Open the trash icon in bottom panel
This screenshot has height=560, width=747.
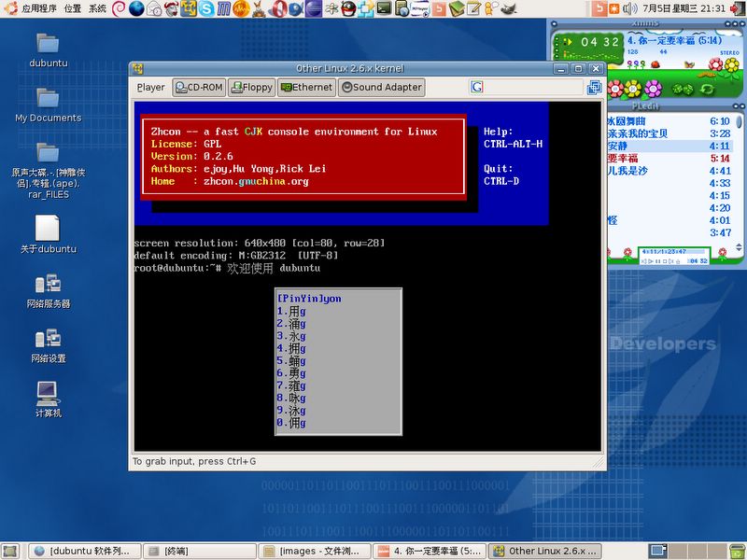[738, 551]
